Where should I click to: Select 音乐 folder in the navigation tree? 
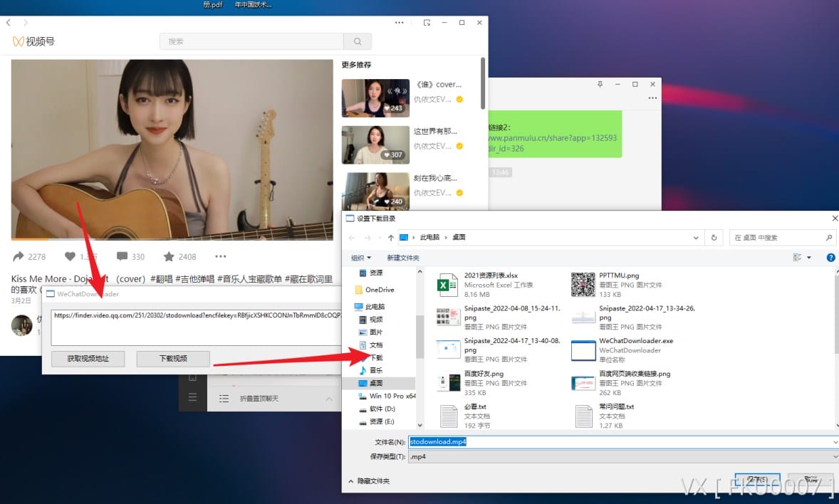click(x=375, y=370)
